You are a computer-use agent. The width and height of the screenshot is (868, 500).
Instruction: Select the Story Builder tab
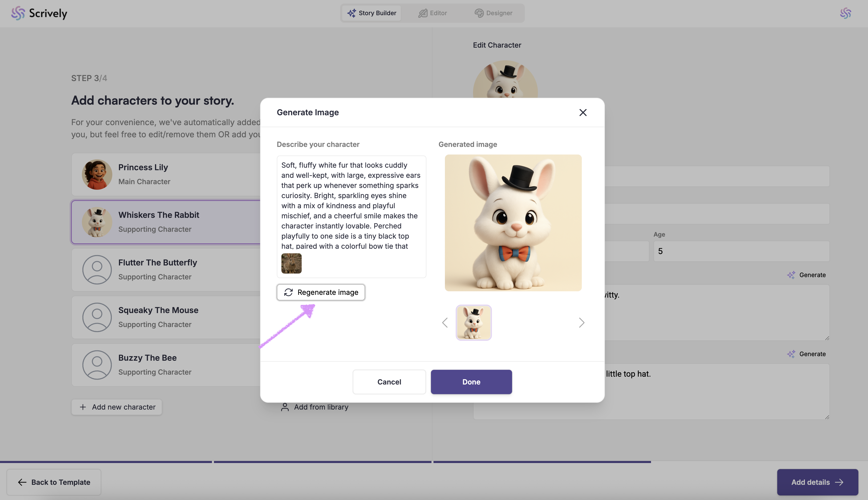pyautogui.click(x=371, y=13)
